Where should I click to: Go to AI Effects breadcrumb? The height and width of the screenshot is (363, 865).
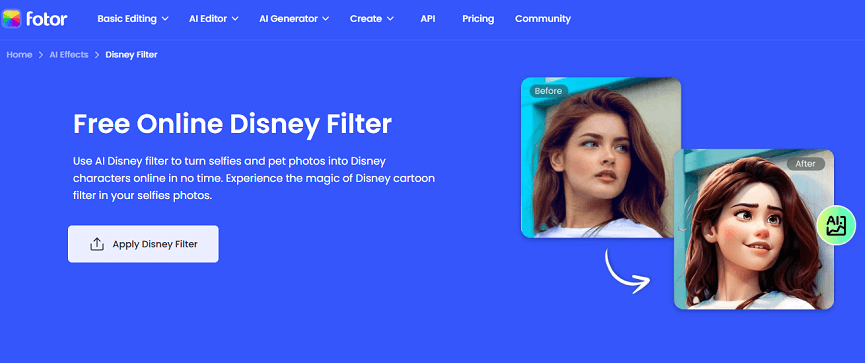[69, 55]
